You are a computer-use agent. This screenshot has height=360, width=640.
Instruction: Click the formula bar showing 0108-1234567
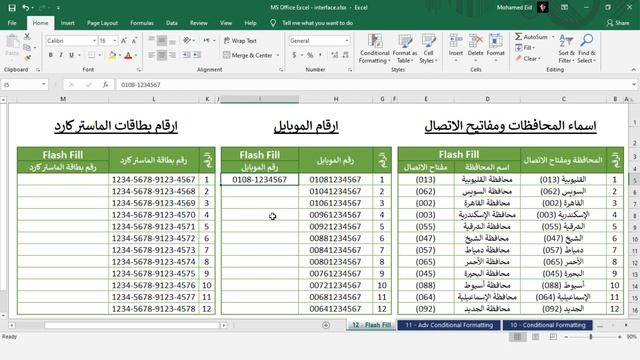click(x=373, y=84)
